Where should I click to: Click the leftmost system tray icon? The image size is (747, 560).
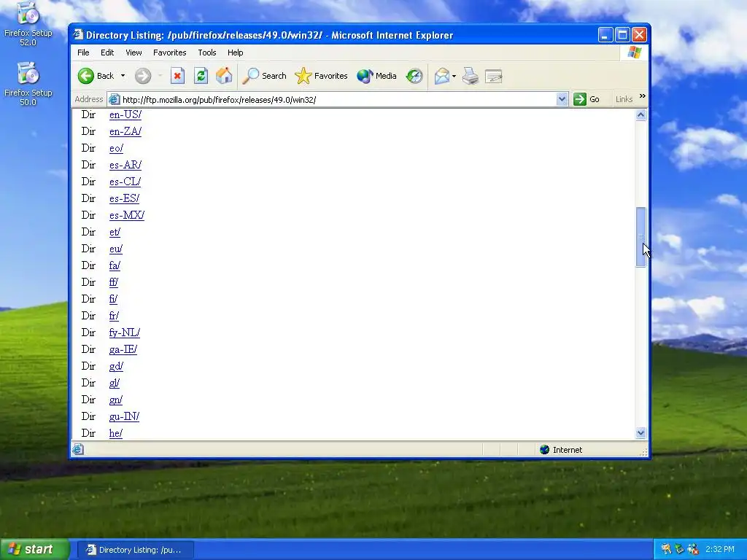coord(666,550)
